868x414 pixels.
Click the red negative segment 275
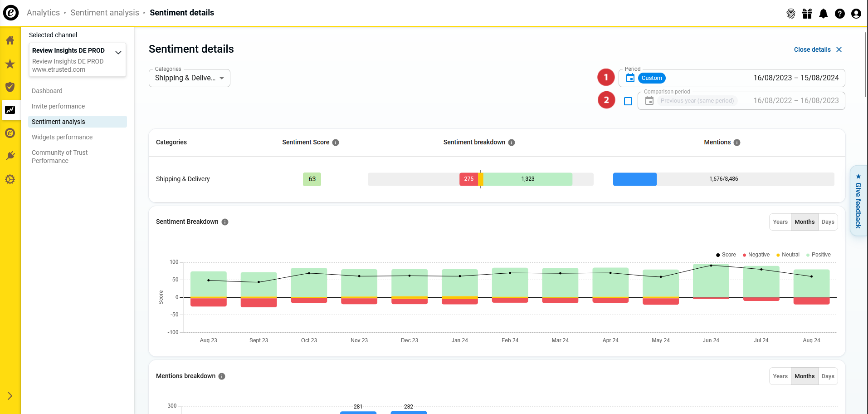(x=468, y=179)
